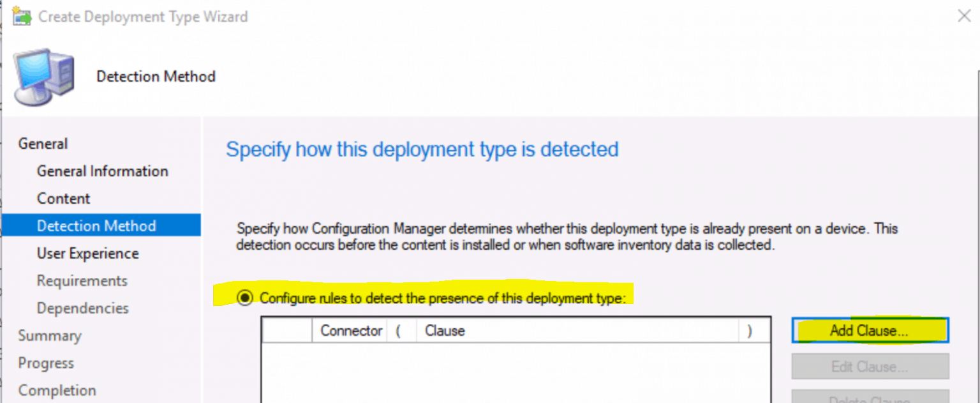
Task: Click the Connector column header
Action: click(x=350, y=331)
